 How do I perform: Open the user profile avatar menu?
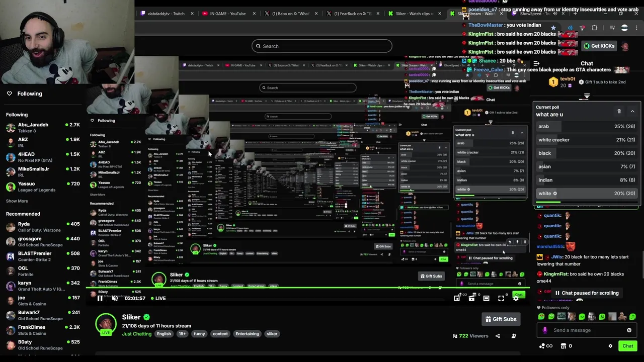click(x=625, y=46)
